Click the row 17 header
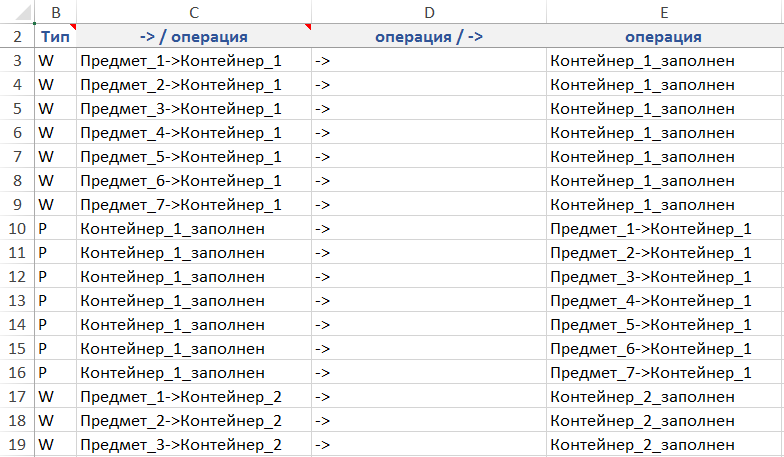Screen dimensions: 784x457 click(x=17, y=396)
